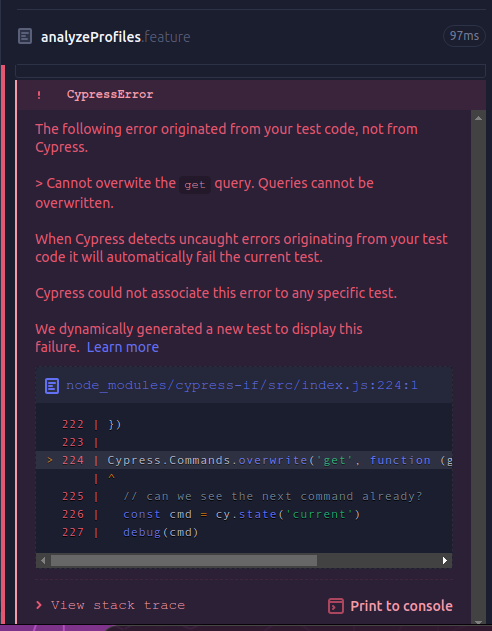492x631 pixels.
Task: Open the analyzeProfiles.feature spec name
Action: pos(115,37)
